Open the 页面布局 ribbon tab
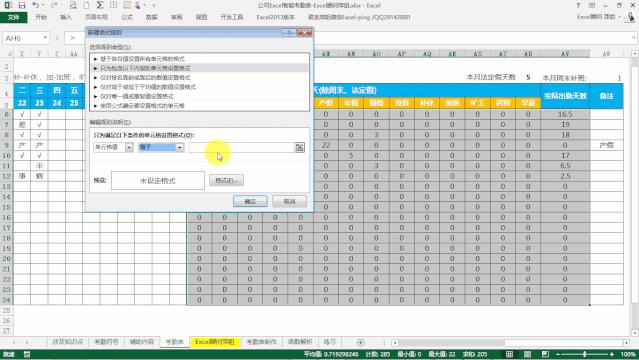The image size is (639, 360). [x=97, y=17]
